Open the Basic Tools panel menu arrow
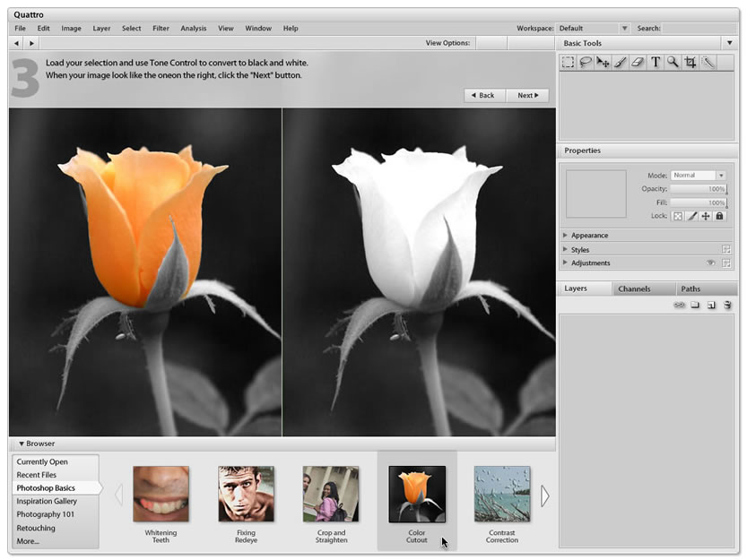Image resolution: width=747 pixels, height=560 pixels. click(729, 43)
